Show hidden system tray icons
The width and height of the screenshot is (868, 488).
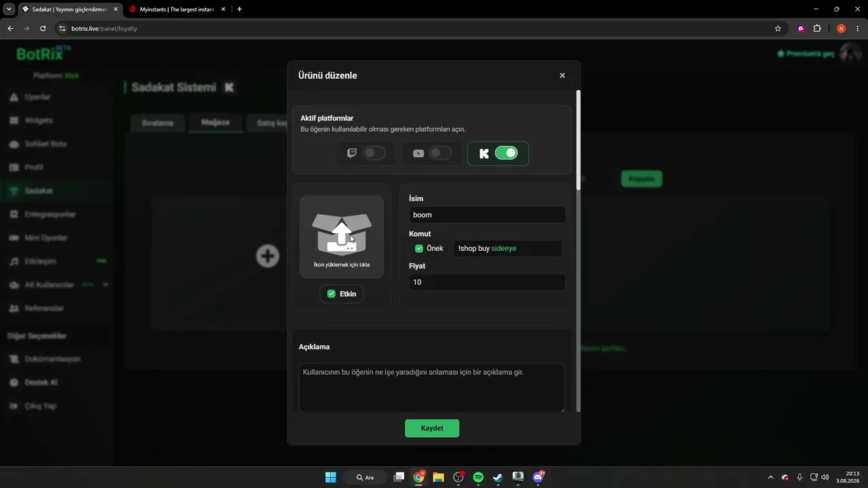point(770,477)
